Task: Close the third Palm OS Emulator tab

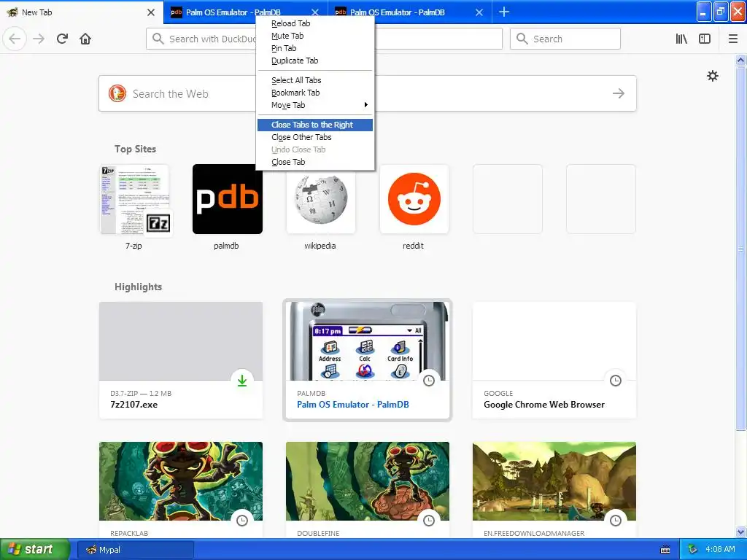Action: [x=479, y=12]
